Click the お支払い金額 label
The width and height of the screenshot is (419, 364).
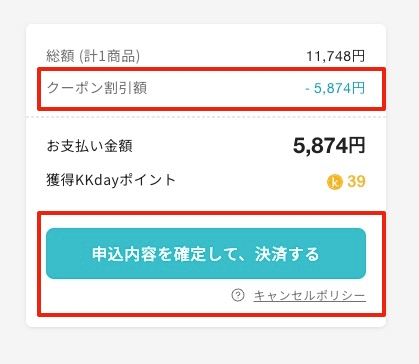[x=90, y=146]
